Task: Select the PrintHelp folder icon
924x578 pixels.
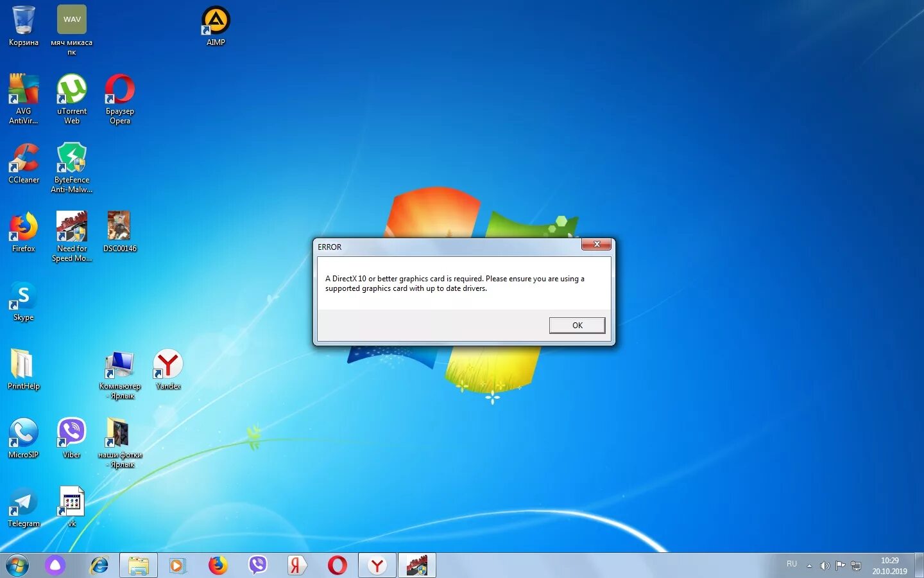Action: [x=24, y=369]
